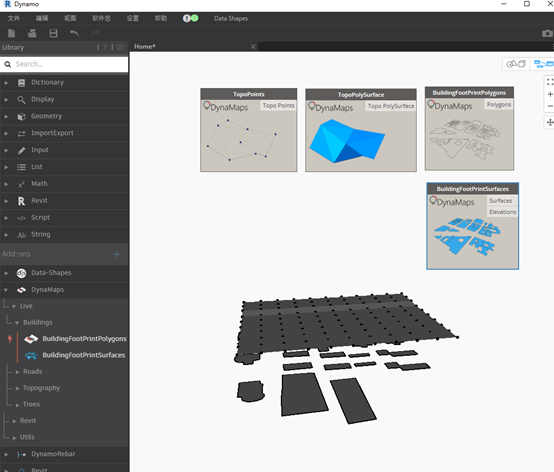Select BuildingFootPrintPolygons node in library
Image resolution: width=554 pixels, height=472 pixels.
point(84,339)
